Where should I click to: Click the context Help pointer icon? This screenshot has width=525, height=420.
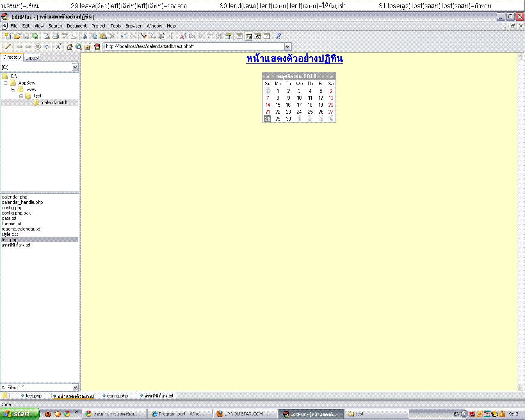(278, 36)
